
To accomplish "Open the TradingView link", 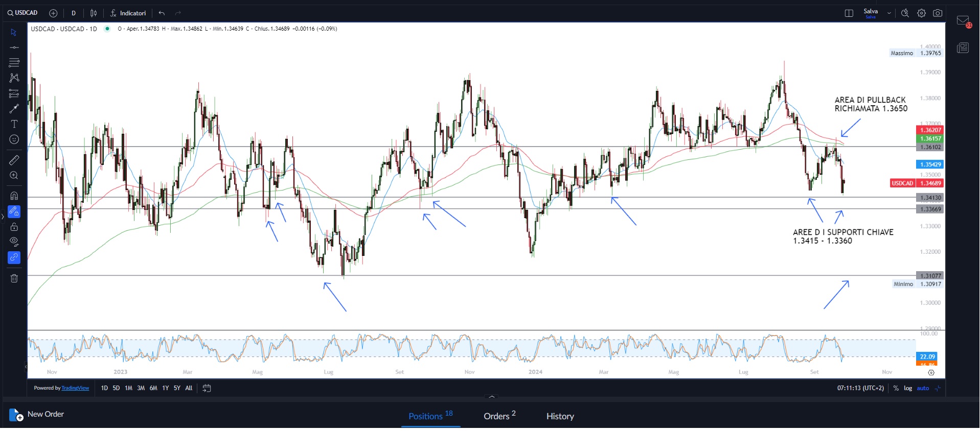I will click(x=75, y=388).
